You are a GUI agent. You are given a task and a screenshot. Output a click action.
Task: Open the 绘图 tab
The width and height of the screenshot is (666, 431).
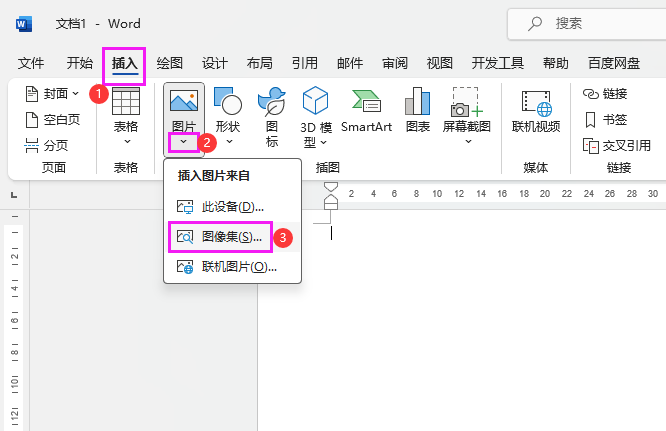pos(169,63)
